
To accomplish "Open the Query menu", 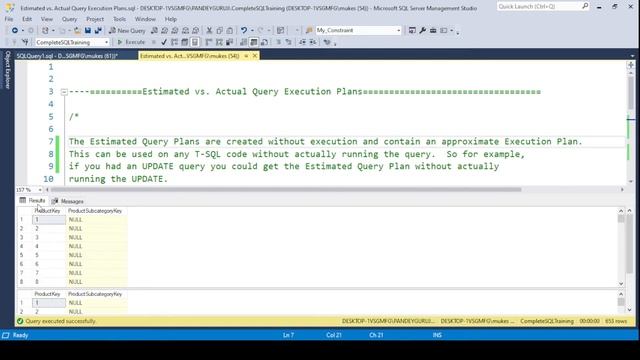I will point(69,19).
